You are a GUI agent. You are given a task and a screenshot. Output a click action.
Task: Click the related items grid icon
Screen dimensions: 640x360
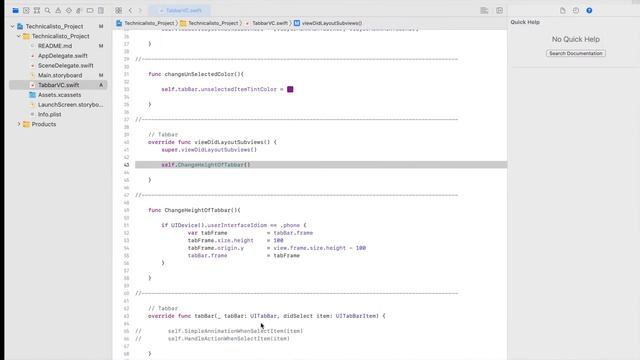pyautogui.click(x=118, y=11)
